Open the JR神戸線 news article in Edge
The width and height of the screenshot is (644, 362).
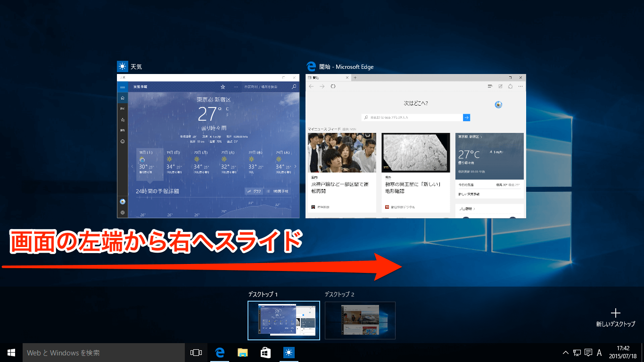point(342,173)
